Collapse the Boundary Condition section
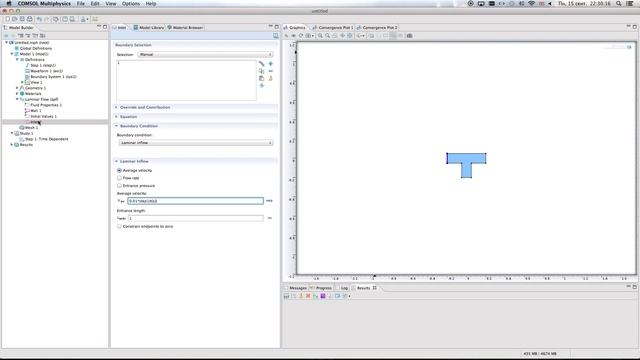640x360 pixels. click(116, 126)
